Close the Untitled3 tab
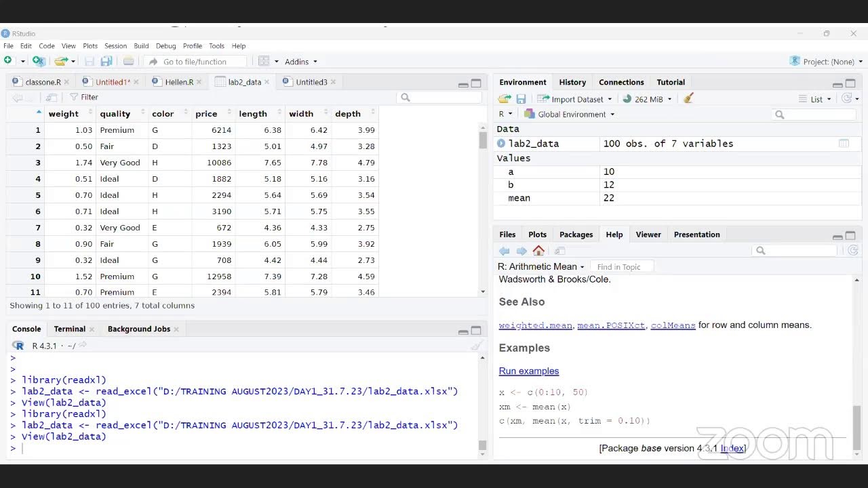868x488 pixels. 333,82
